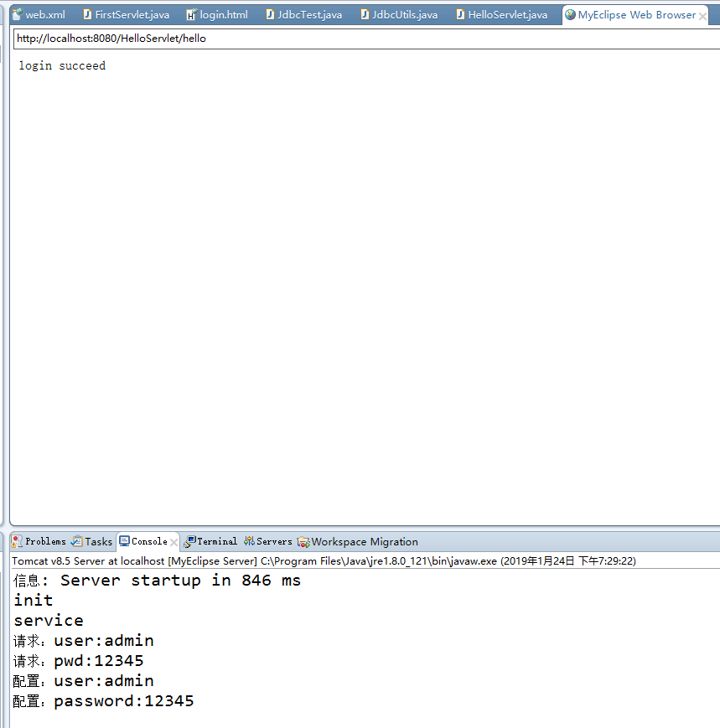Open the JdbcTest.java tab
720x728 pixels.
pos(310,13)
